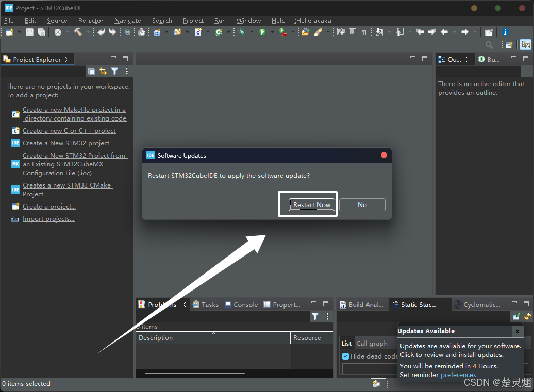This screenshot has width=534, height=392.
Task: Click the Run external tools toolbox icon
Action: pyautogui.click(x=283, y=32)
